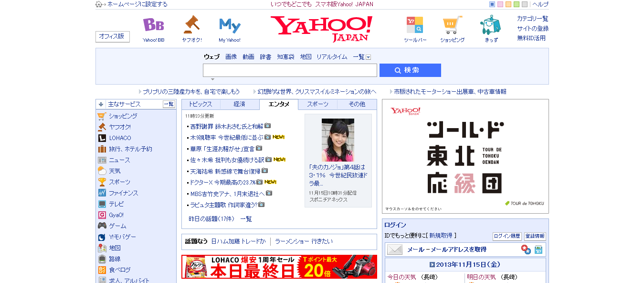Switch to the スポーツ news tab
Screen dimensions: 644x283
pos(317,104)
